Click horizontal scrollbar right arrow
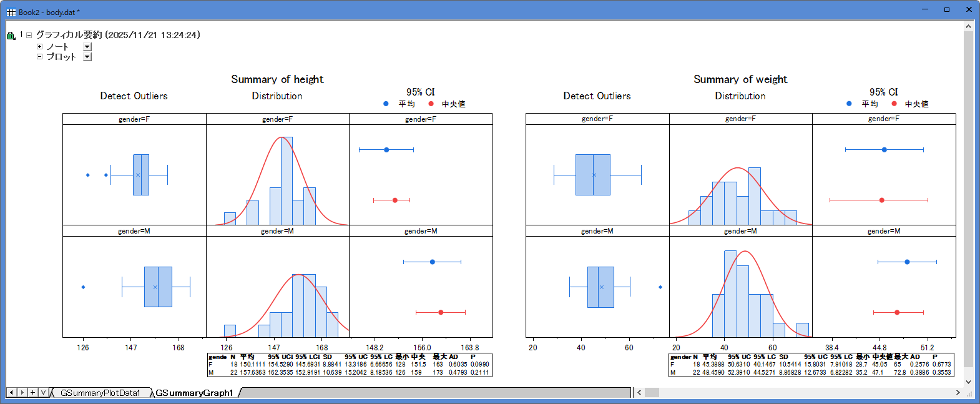Image resolution: width=980 pixels, height=404 pixels. tap(958, 392)
